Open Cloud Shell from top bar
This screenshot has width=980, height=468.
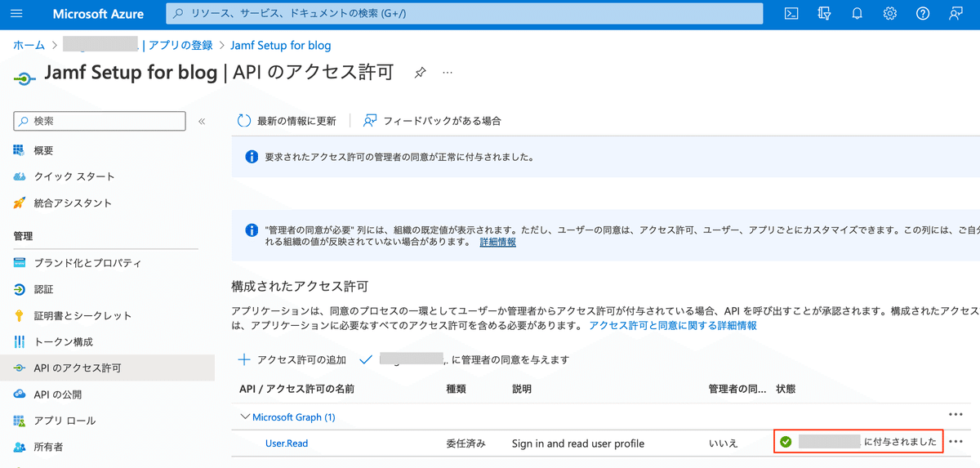791,14
